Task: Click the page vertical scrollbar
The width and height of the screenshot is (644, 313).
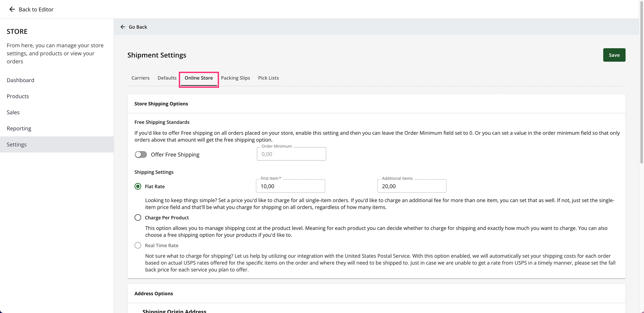Action: click(642, 83)
